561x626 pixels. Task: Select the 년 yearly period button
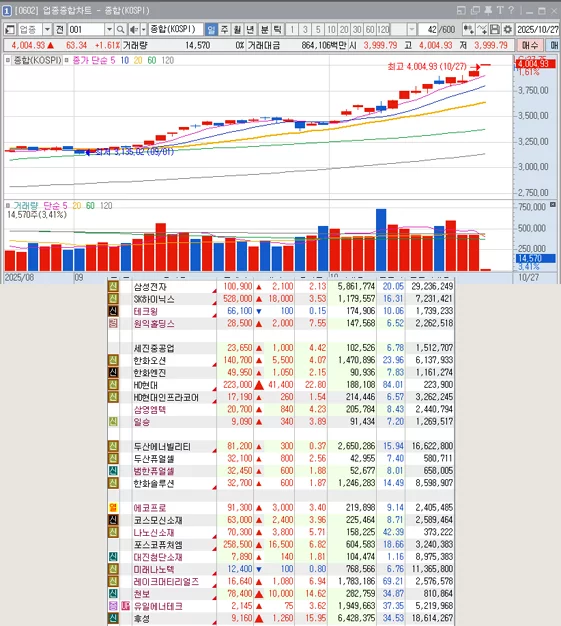pyautogui.click(x=250, y=30)
